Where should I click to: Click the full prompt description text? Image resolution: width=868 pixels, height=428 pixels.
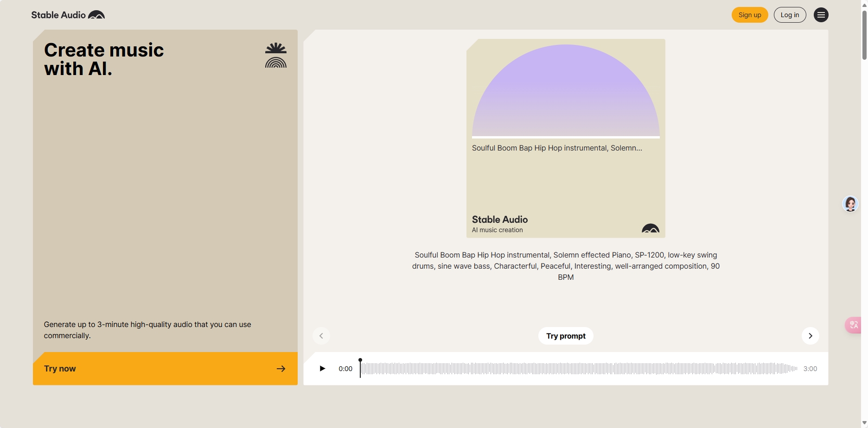[x=565, y=266]
